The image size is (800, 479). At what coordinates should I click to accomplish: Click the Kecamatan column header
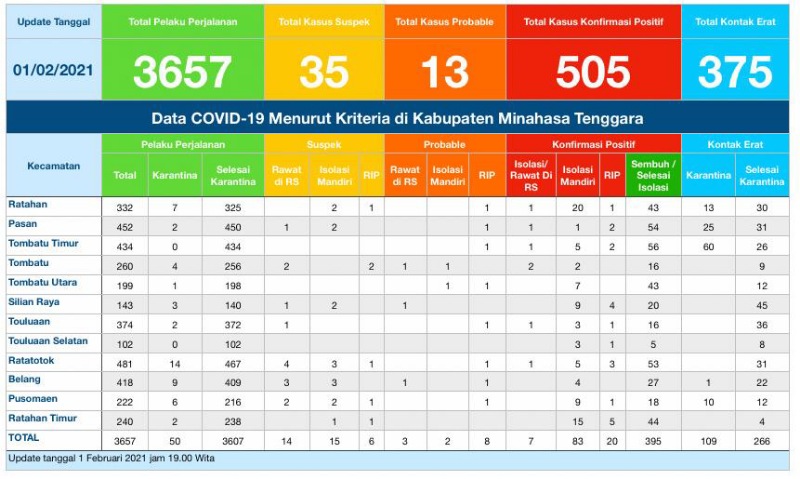coord(54,166)
